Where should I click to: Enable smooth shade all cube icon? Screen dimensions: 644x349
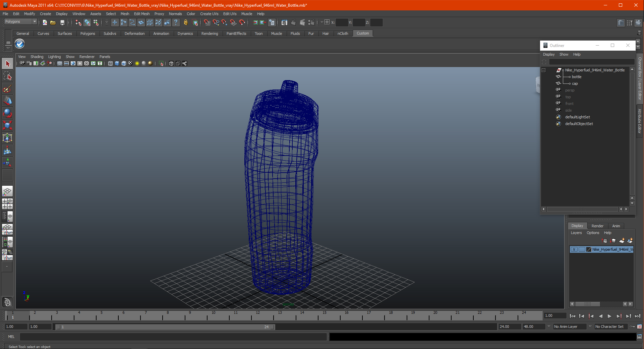point(117,63)
